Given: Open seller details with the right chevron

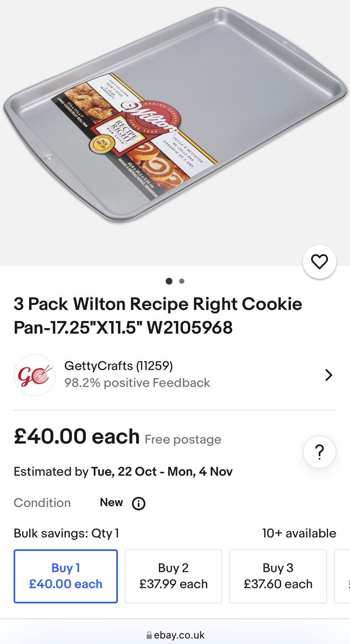Looking at the screenshot, I should (328, 375).
